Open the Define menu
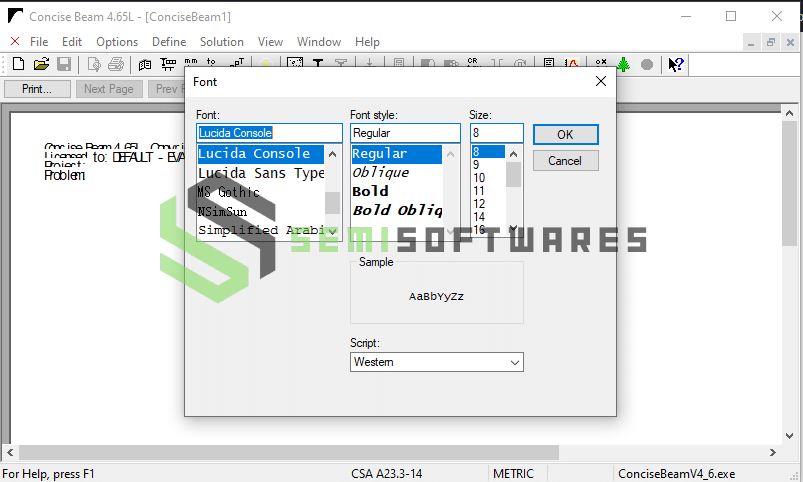803x482 pixels. point(169,42)
